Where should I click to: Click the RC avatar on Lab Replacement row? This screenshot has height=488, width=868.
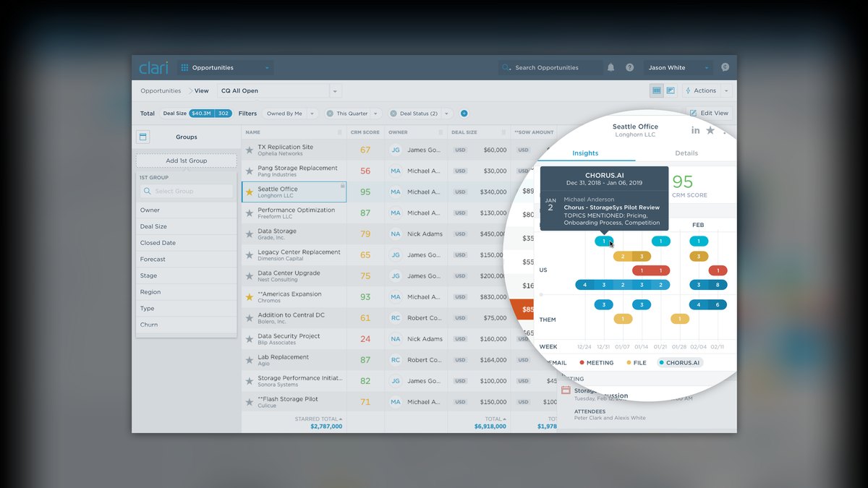point(396,359)
